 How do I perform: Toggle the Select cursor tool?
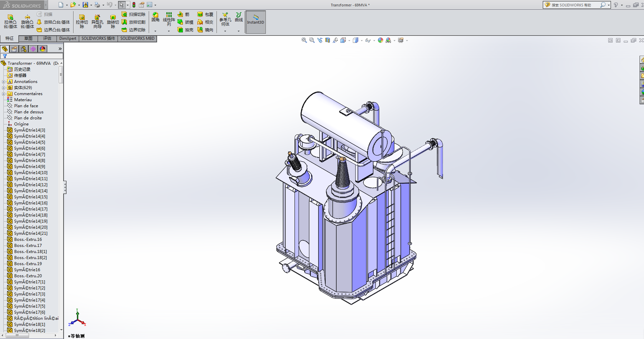[121, 5]
